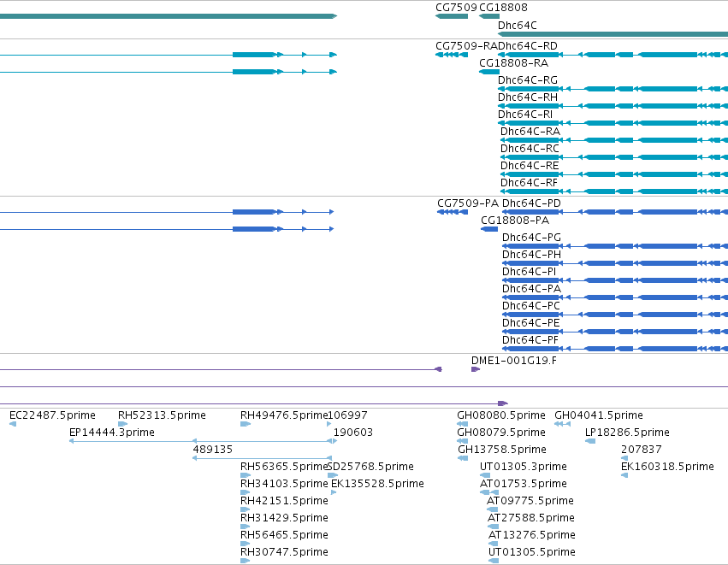
Task: Select EST UT01305.3prime
Action: 524,467
